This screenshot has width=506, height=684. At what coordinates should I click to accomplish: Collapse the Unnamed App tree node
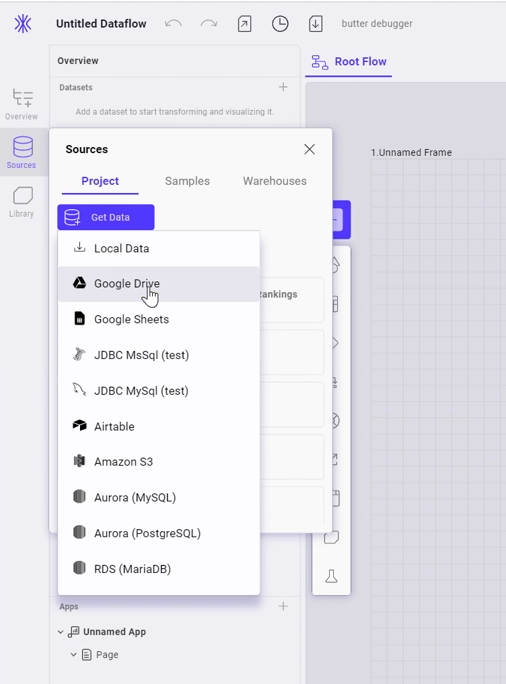coord(61,632)
